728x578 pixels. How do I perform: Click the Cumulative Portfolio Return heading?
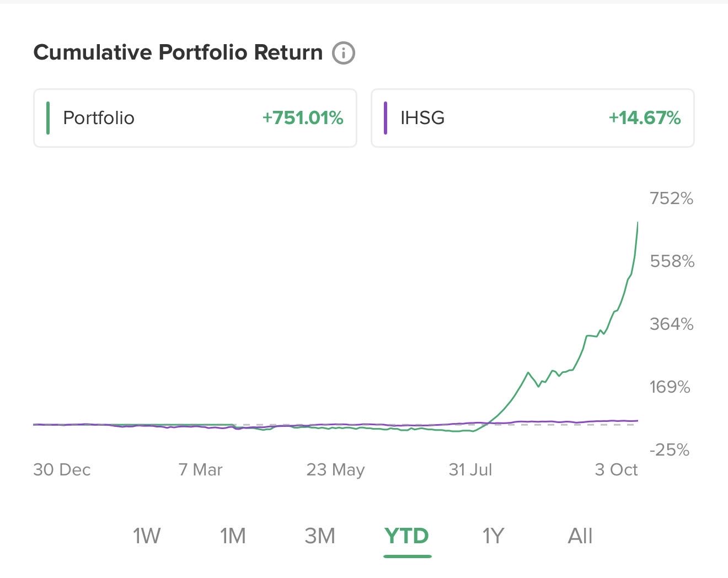pyautogui.click(x=178, y=52)
